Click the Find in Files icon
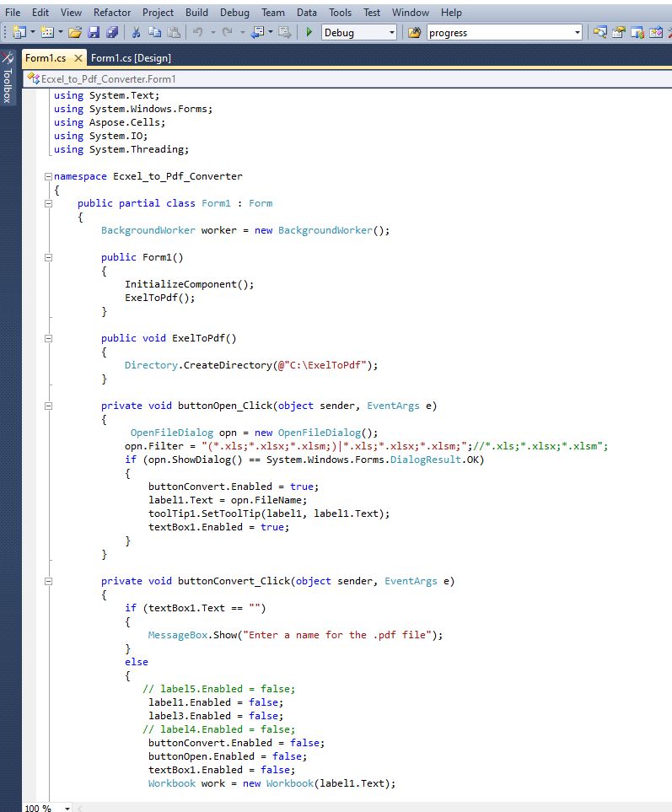 coord(414,33)
